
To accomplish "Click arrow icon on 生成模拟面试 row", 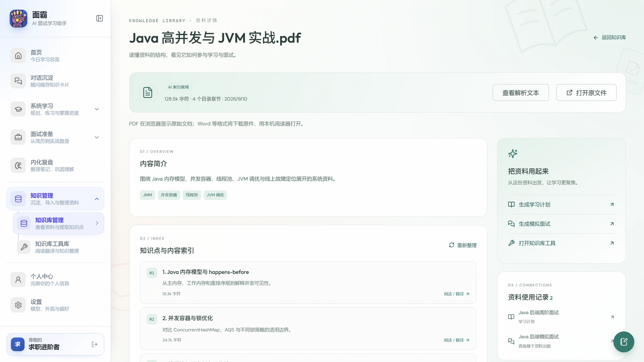I will pyautogui.click(x=612, y=224).
